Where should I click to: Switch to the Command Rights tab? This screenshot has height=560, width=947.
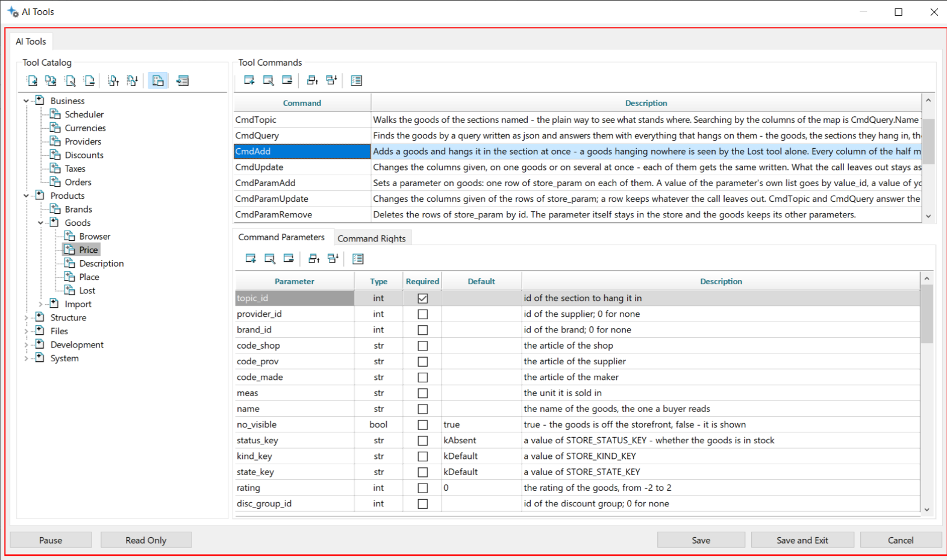click(x=372, y=238)
